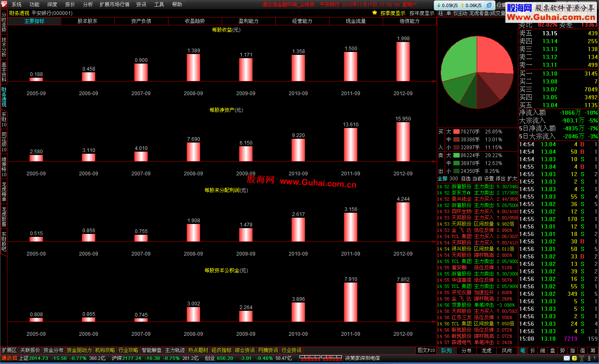Switch to the 现金流量 tab
This screenshot has height=364, width=599.
[x=356, y=21]
